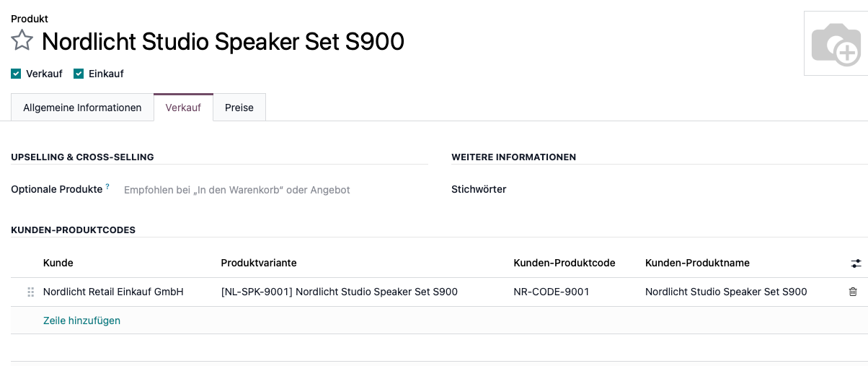Edit the product name title field
Image resolution: width=868 pixels, height=366 pixels.
point(223,42)
